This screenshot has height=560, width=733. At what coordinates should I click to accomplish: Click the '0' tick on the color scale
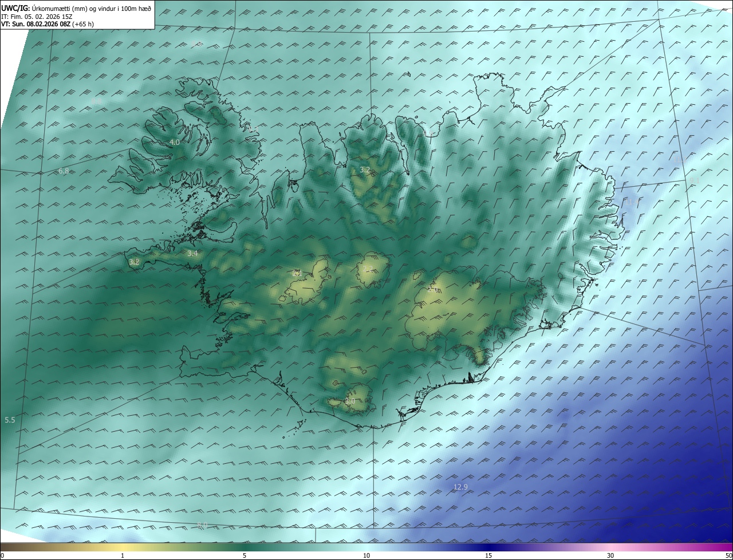pyautogui.click(x=2, y=555)
